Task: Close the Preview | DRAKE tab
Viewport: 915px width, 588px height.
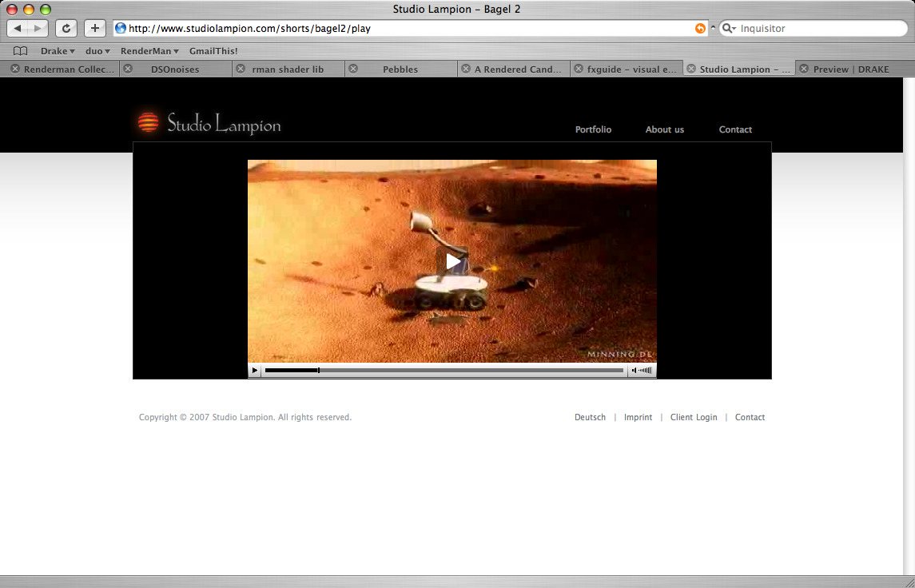Action: [x=804, y=69]
